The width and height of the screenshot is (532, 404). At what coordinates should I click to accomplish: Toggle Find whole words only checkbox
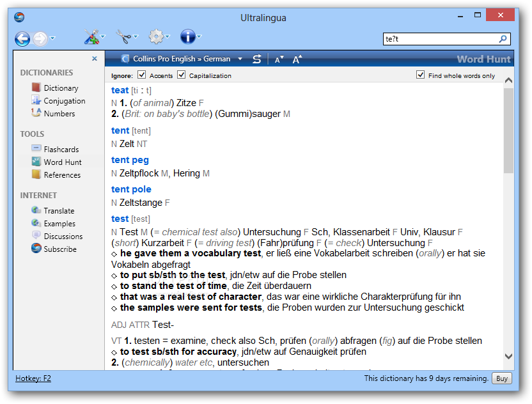pos(420,75)
